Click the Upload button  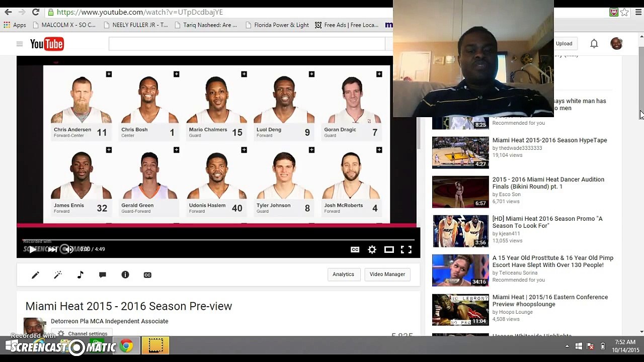pos(564,44)
